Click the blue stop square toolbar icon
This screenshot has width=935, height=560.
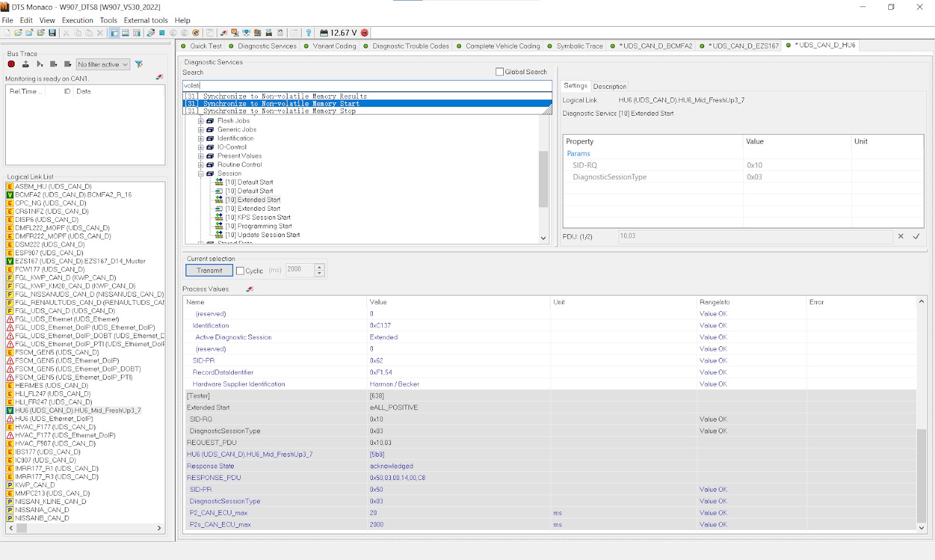pos(162,33)
